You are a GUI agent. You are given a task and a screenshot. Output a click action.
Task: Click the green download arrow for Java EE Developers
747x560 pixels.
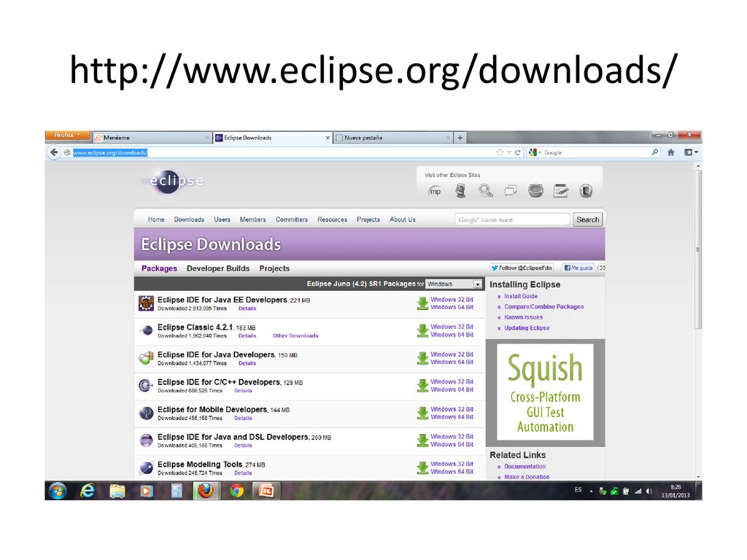422,303
